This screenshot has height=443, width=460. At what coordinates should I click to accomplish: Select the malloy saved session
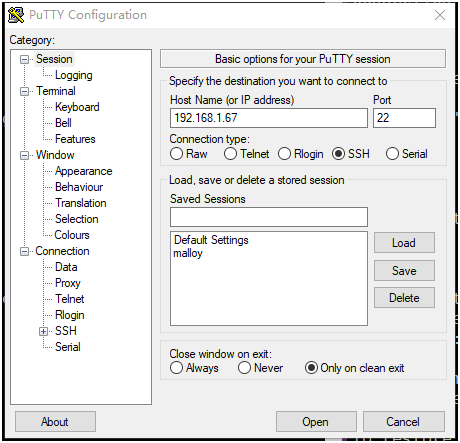188,253
